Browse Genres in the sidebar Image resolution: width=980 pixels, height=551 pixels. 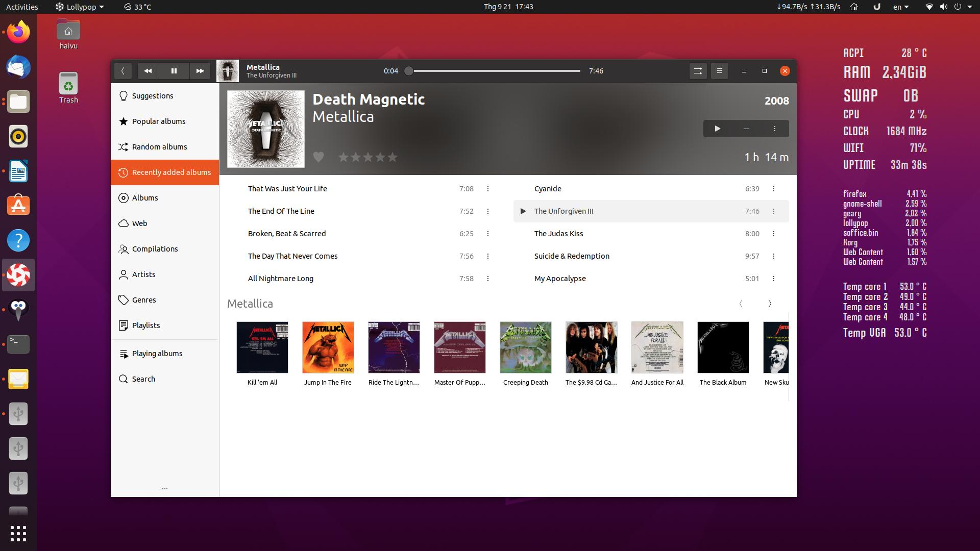[165, 300]
